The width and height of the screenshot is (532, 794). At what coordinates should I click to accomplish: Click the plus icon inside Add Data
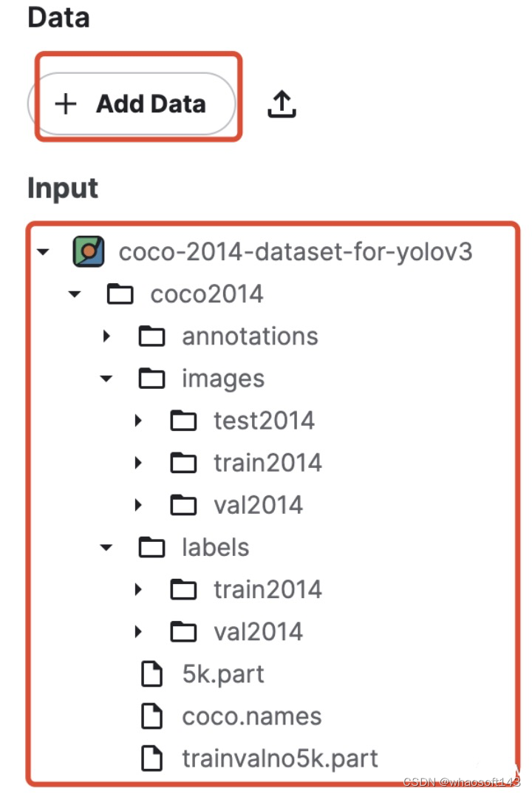tap(66, 104)
